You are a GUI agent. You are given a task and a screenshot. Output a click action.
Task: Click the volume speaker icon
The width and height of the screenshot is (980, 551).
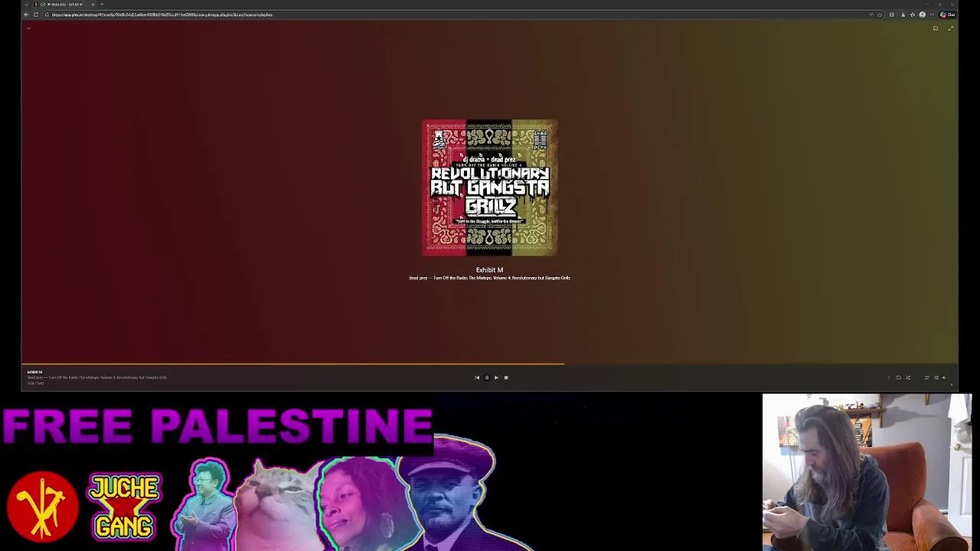[944, 377]
